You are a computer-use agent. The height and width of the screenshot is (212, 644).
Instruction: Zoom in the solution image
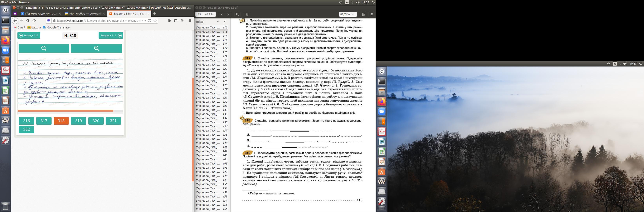[x=96, y=48]
